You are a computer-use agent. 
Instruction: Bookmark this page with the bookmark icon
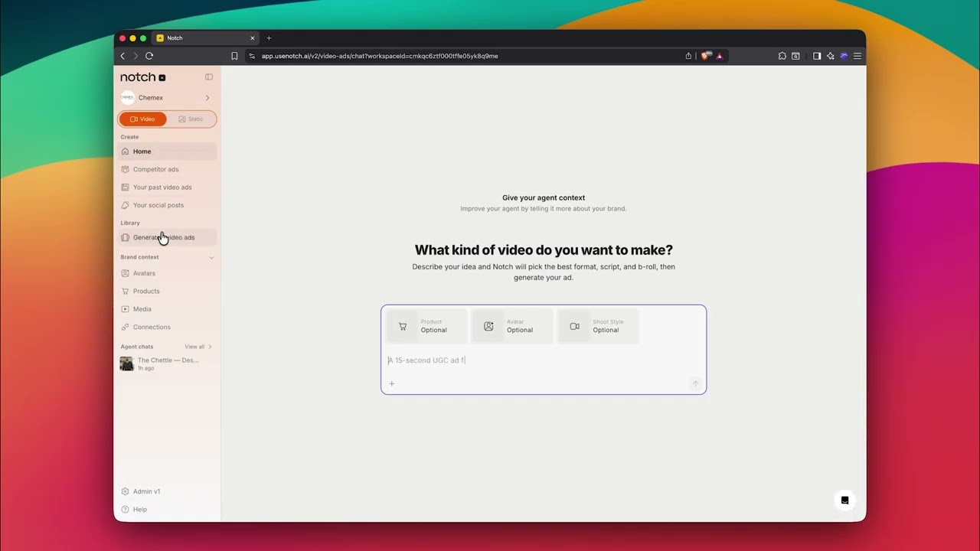[234, 56]
